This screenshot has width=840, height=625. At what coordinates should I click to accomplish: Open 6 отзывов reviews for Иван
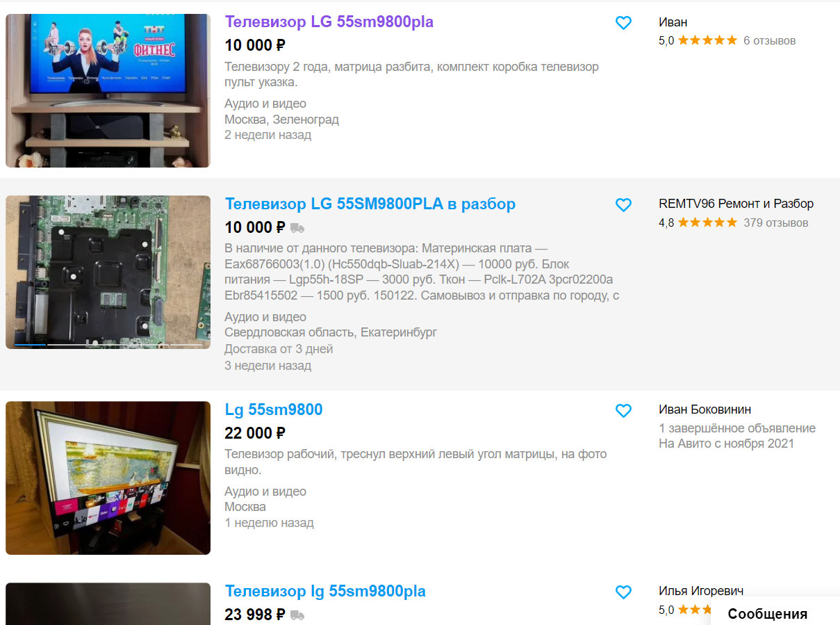pyautogui.click(x=769, y=40)
